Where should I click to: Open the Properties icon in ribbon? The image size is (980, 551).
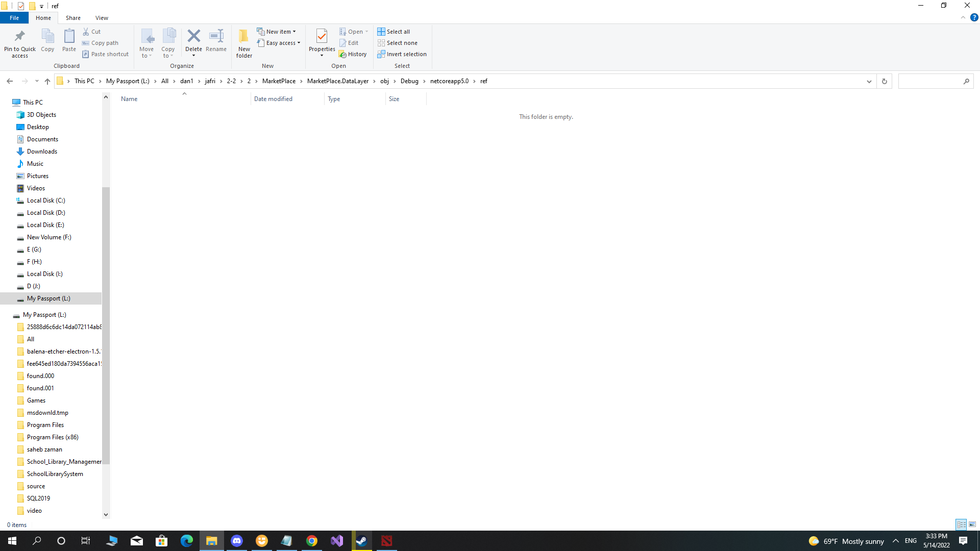pyautogui.click(x=322, y=36)
